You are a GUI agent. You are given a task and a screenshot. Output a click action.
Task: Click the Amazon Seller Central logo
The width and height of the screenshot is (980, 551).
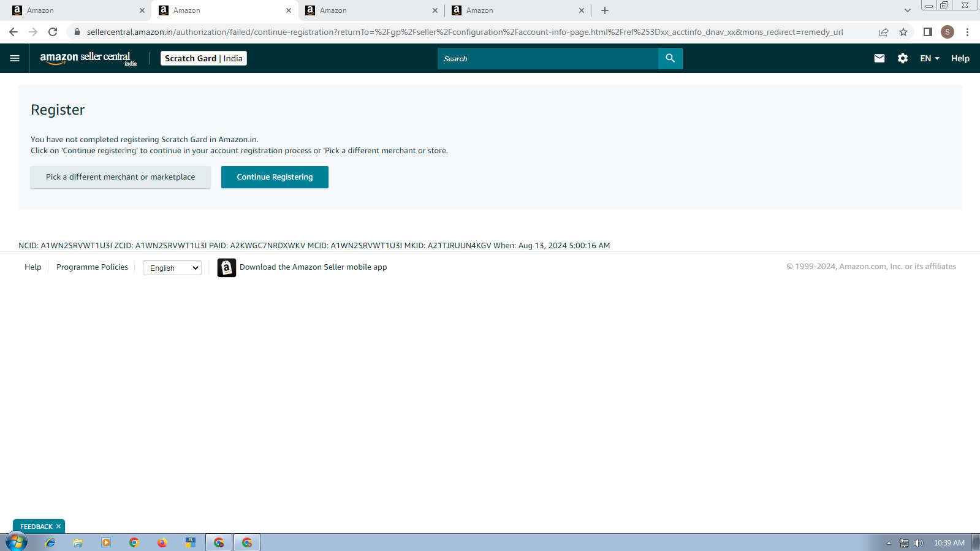[88, 58]
